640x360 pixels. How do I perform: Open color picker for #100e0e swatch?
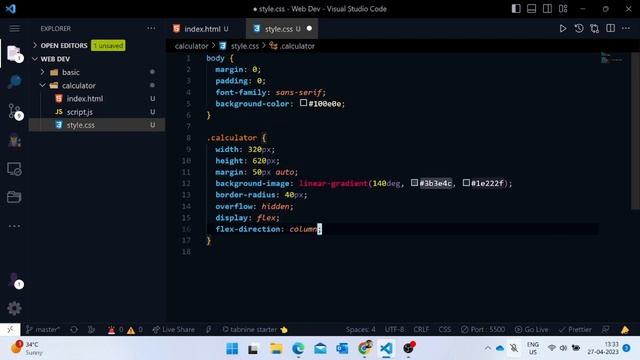pos(303,103)
